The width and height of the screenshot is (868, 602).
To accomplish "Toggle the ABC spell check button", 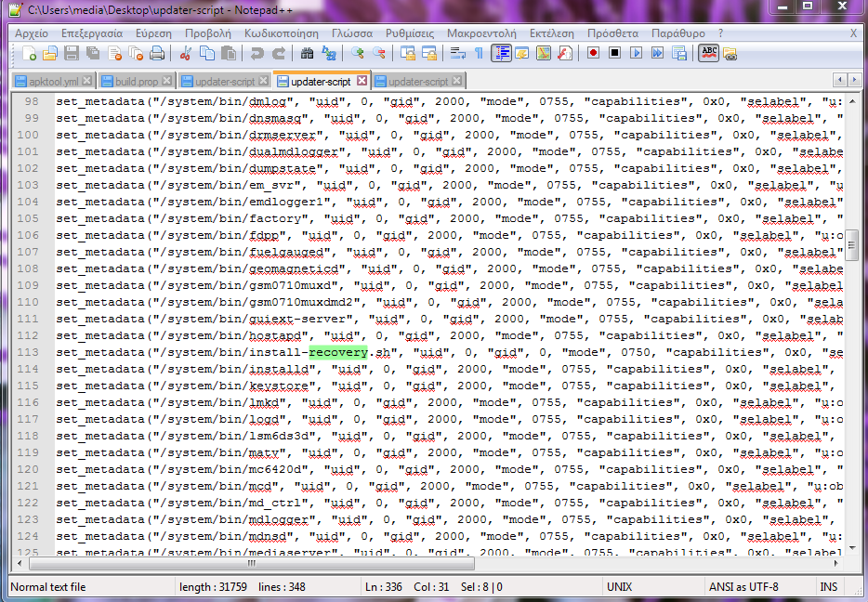I will (x=709, y=53).
